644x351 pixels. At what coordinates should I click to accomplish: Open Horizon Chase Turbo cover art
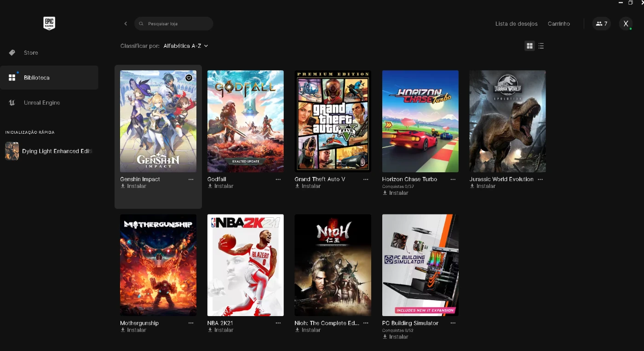420,121
